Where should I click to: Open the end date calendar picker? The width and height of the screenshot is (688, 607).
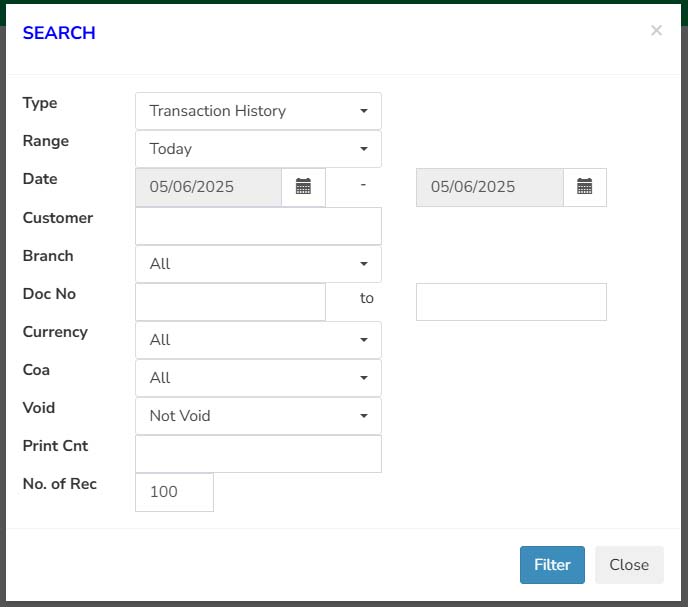tap(584, 187)
